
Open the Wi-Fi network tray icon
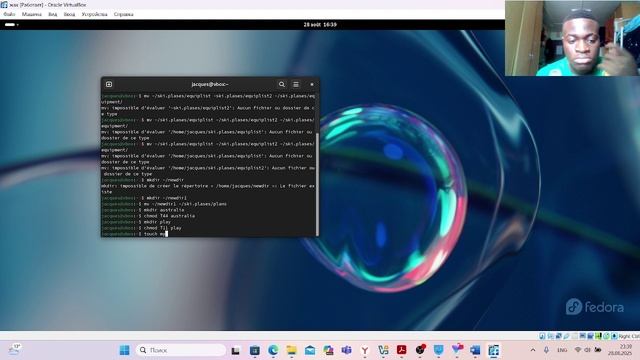pos(578,350)
